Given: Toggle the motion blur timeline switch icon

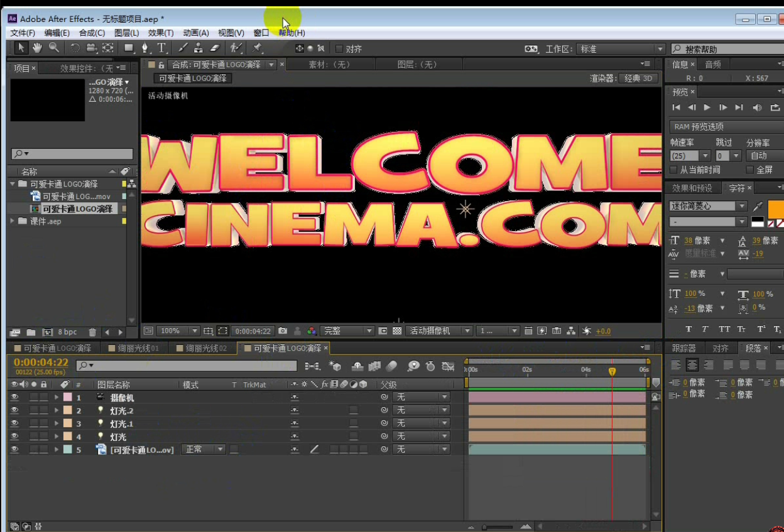Looking at the screenshot, I should point(391,366).
